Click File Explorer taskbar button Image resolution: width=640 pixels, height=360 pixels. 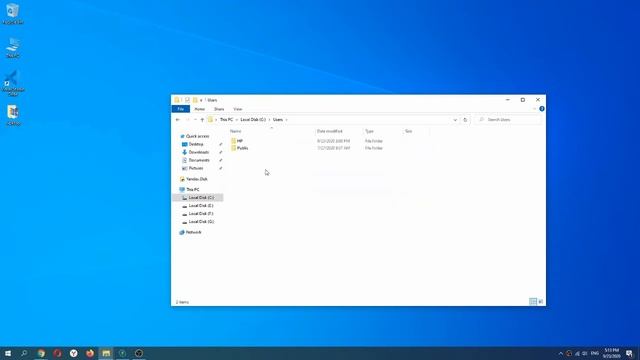(x=106, y=353)
